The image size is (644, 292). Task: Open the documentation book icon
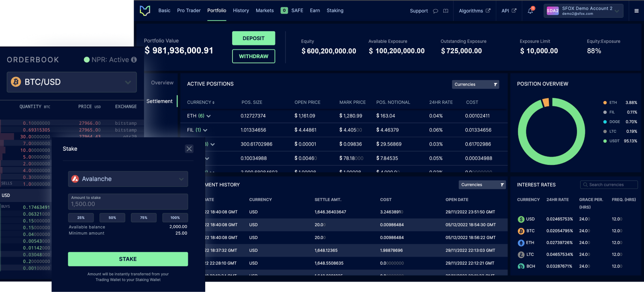pos(446,11)
